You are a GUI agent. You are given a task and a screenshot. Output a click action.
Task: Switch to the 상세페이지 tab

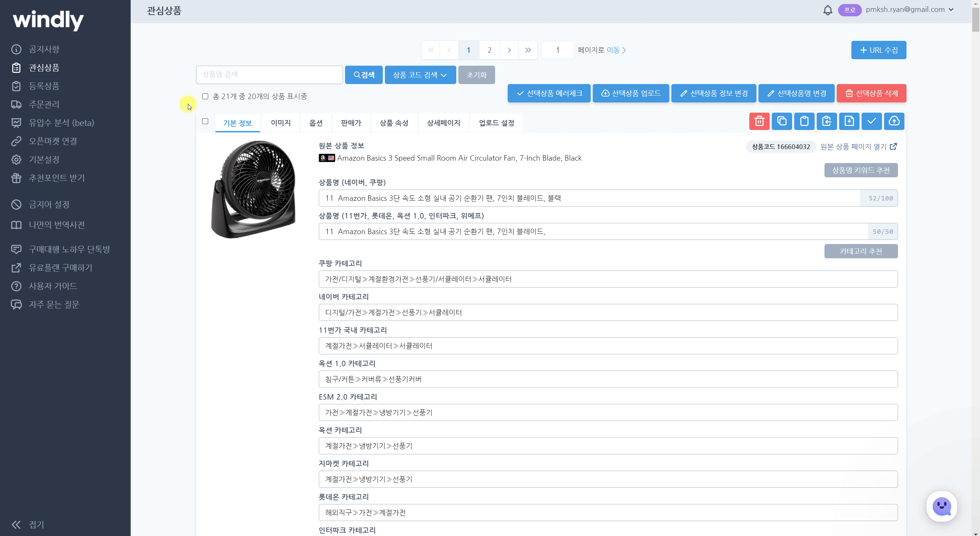(x=443, y=123)
